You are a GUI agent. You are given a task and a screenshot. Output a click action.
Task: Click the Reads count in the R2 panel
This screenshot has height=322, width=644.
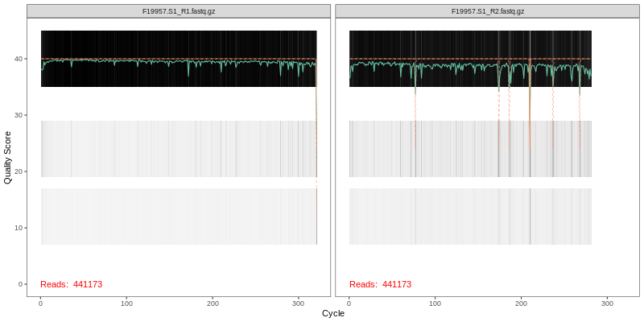[x=380, y=284]
